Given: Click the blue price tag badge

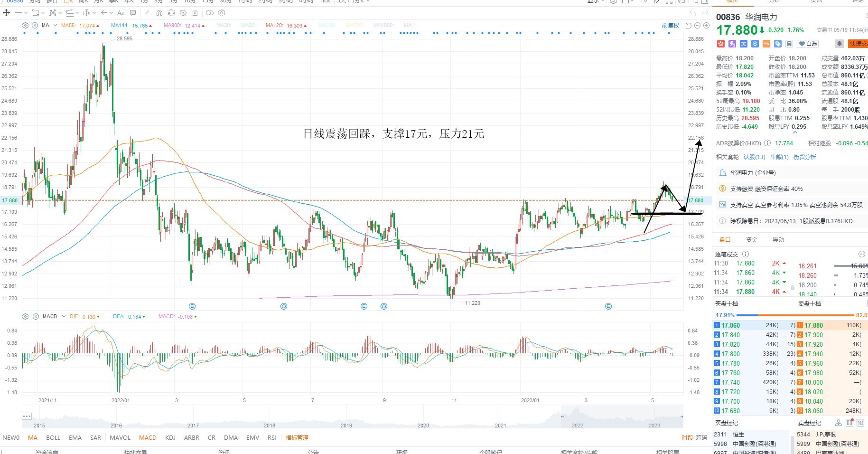Looking at the screenshot, I should pos(778,44).
